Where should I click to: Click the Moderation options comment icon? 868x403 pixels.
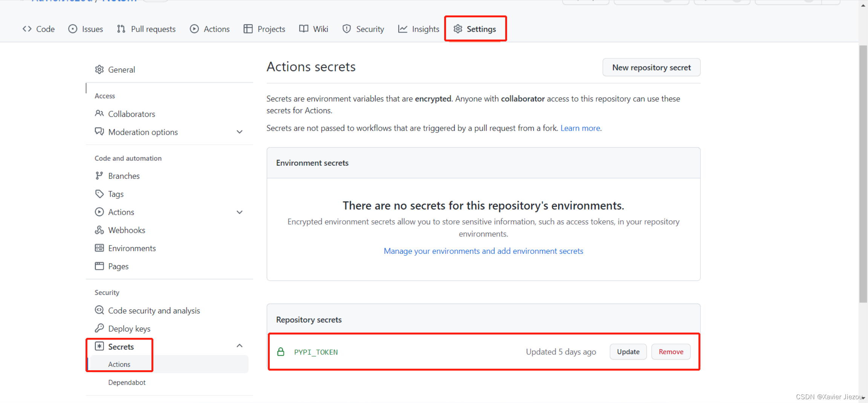click(x=99, y=131)
